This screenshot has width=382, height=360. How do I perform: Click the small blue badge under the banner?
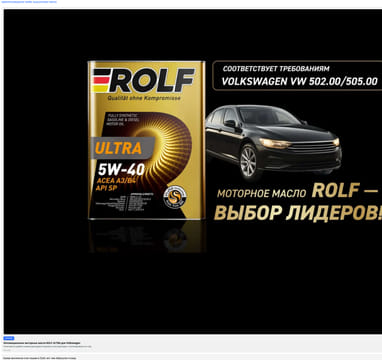(9, 338)
